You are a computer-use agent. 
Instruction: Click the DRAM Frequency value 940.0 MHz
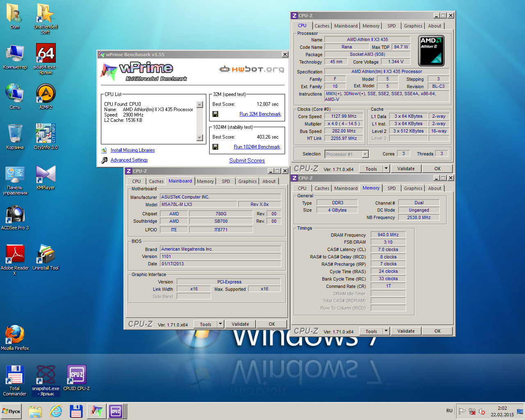pos(388,235)
